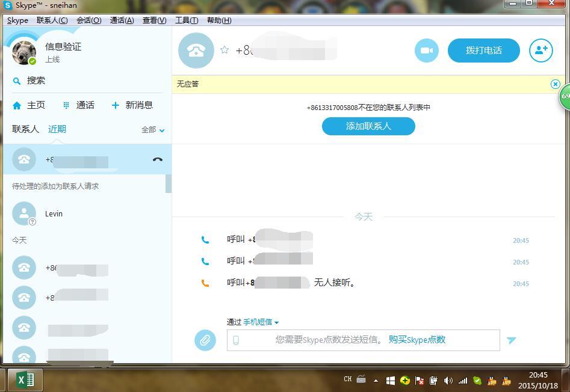This screenshot has width=570, height=392.
Task: Switch to the 联系人 tab
Action: click(25, 129)
